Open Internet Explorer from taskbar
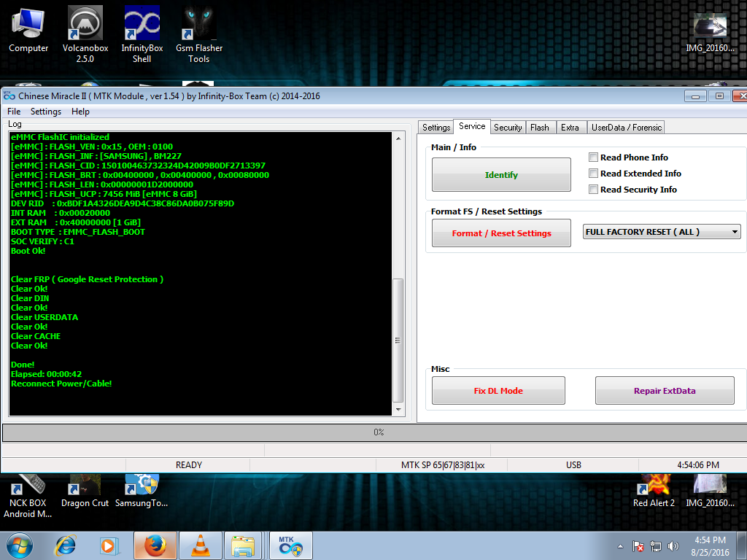This screenshot has height=560, width=747. point(66,545)
